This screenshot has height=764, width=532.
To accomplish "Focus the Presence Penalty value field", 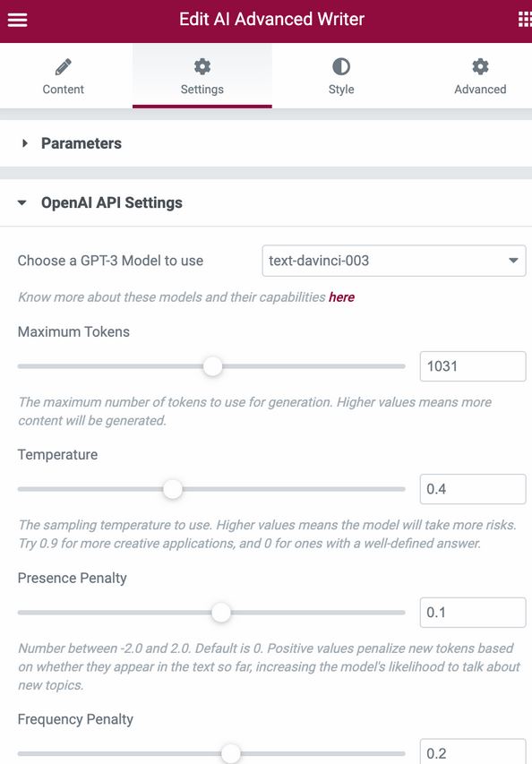I will (x=473, y=612).
